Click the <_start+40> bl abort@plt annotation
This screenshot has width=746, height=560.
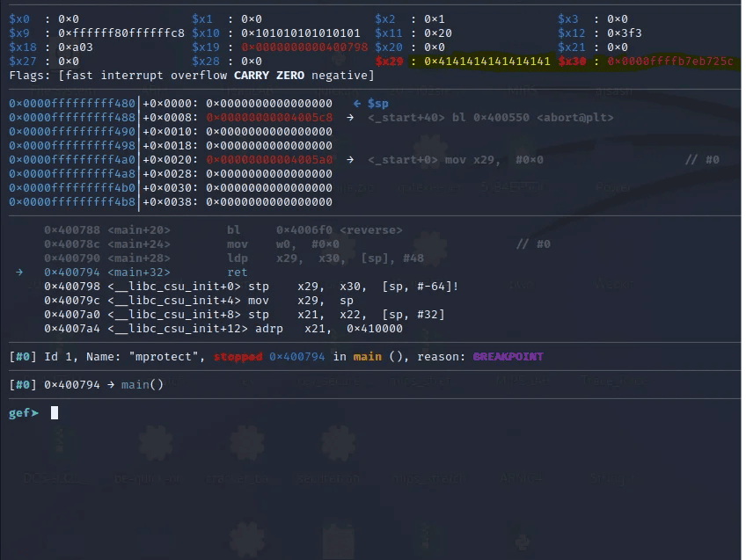(491, 118)
